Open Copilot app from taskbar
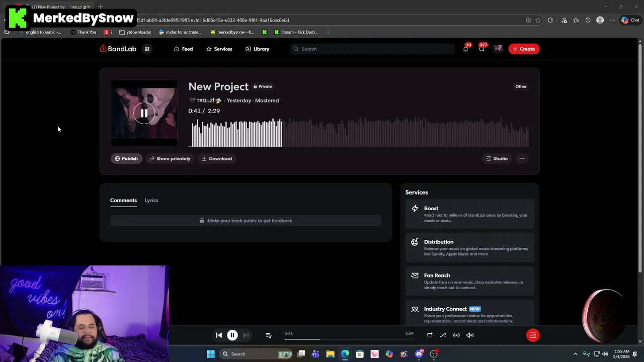 [389, 354]
